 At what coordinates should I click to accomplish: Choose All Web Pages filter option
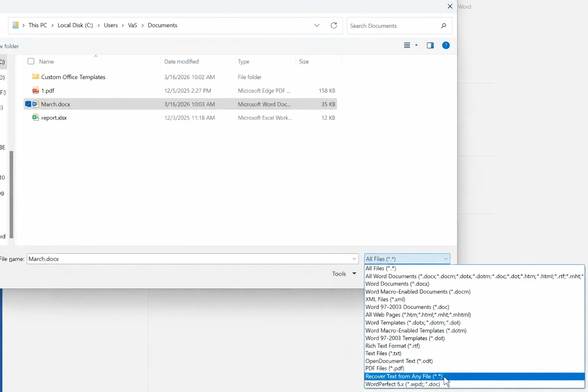pyautogui.click(x=475, y=315)
